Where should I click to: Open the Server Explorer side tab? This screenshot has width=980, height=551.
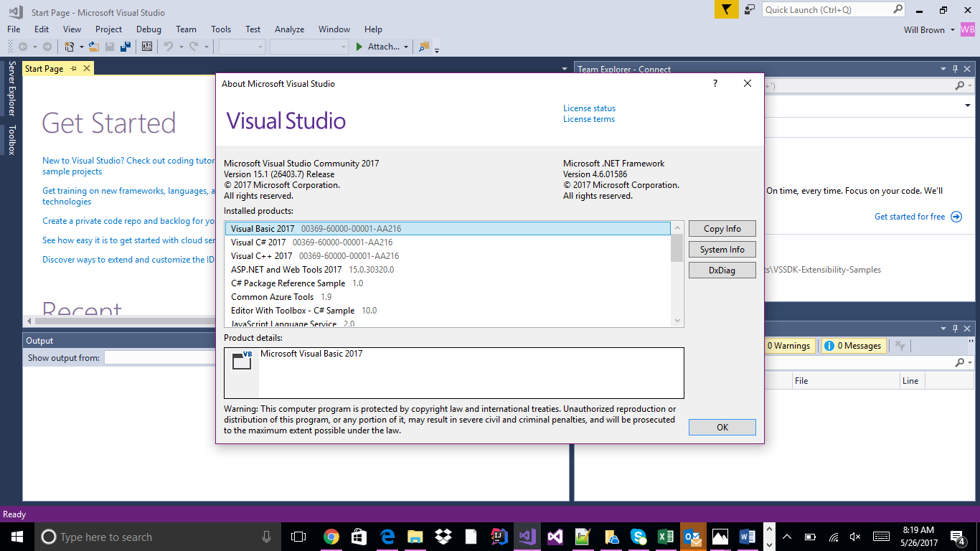[x=11, y=88]
